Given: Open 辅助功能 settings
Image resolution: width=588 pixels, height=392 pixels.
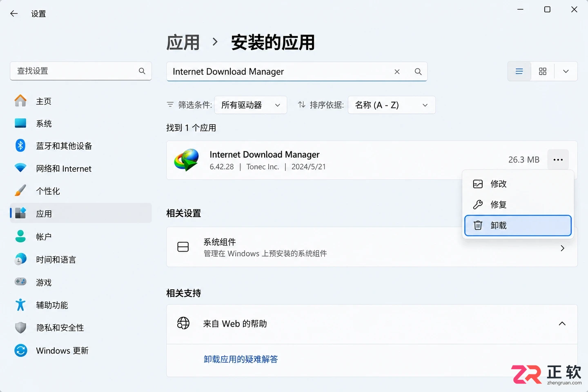Looking at the screenshot, I should 81,305.
